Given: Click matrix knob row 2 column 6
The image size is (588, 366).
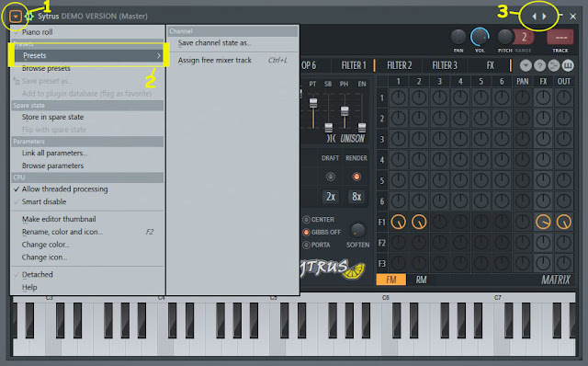Looking at the screenshot, I should click(x=502, y=119).
